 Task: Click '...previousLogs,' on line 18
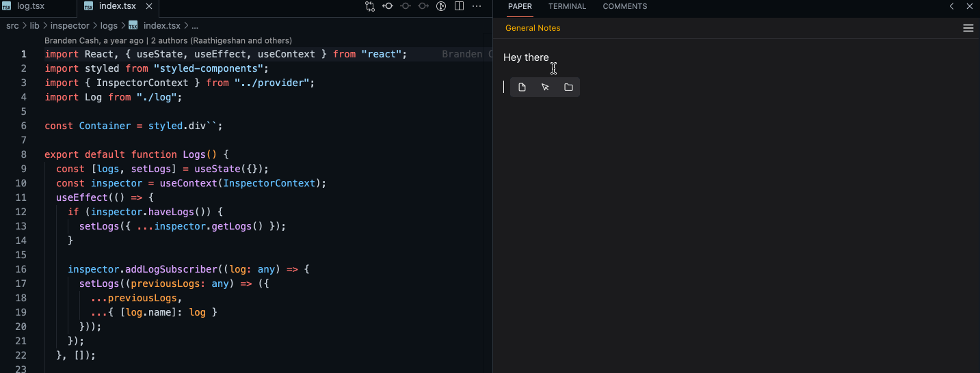click(136, 298)
